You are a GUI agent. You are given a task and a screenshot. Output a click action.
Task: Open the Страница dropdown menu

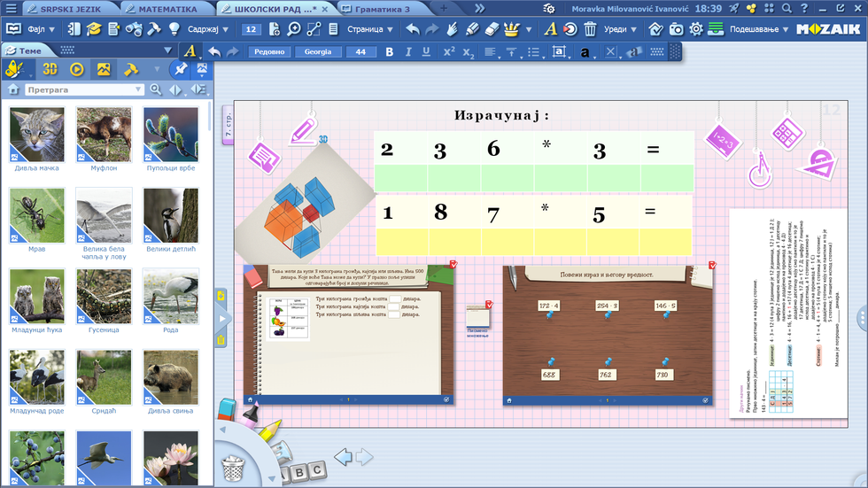pos(370,29)
